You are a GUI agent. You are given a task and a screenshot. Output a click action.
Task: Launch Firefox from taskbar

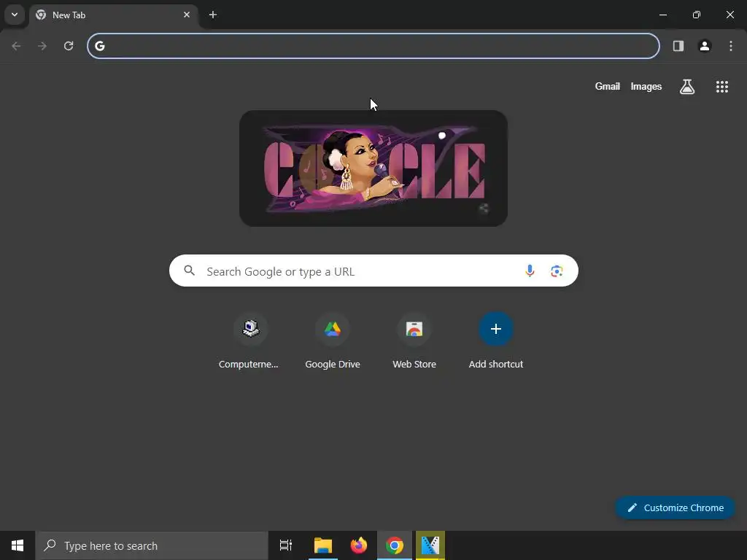coord(359,545)
